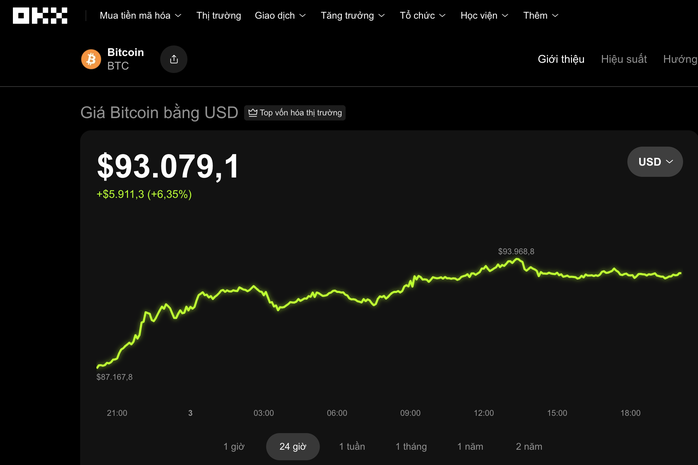Click the BTC ticker text
The height and width of the screenshot is (465, 698).
click(x=118, y=66)
